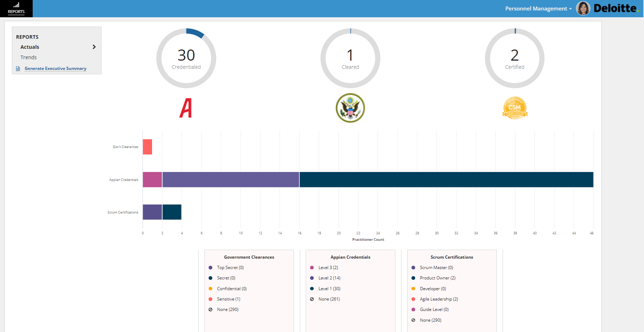Click the Scrum Certifications legend heading

(452, 257)
